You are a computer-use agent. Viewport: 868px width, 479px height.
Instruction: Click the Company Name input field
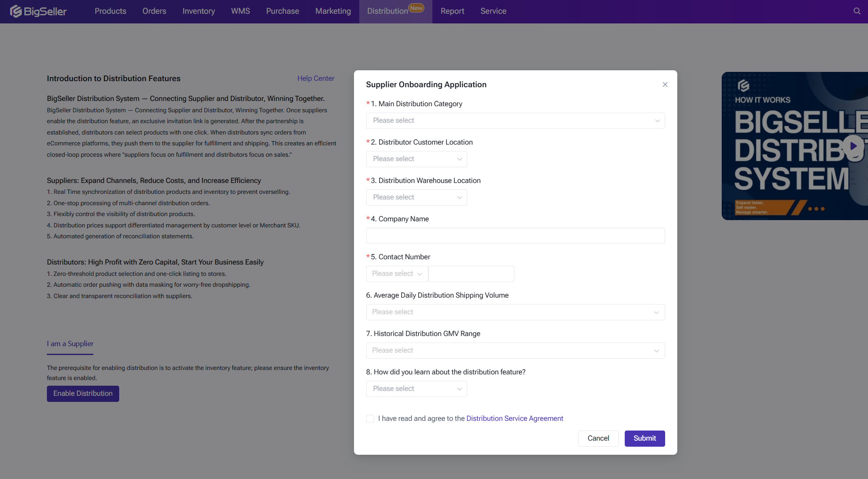515,236
